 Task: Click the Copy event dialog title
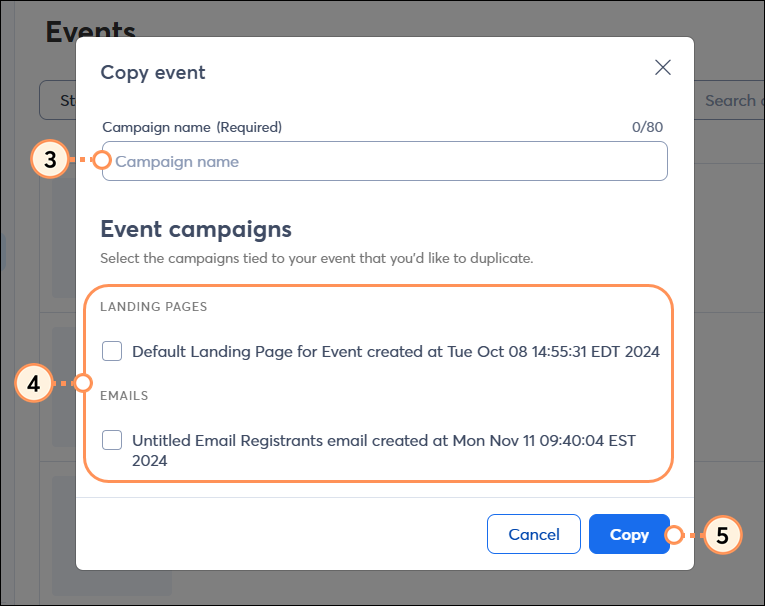153,72
